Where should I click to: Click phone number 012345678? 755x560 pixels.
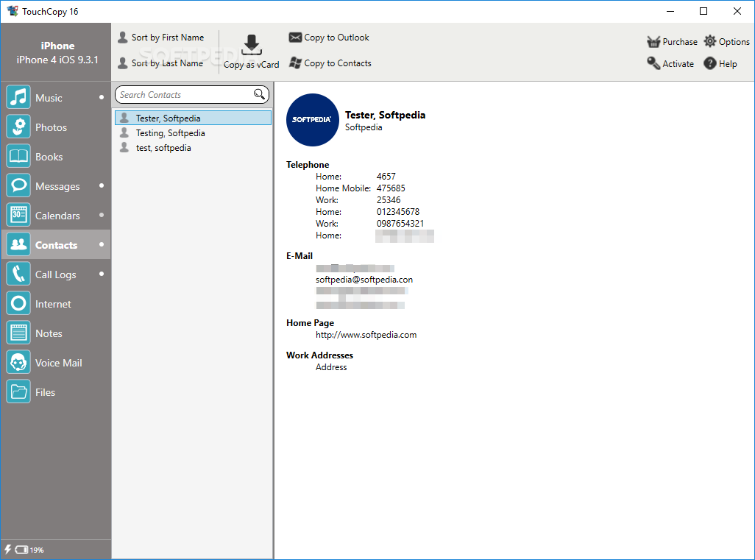click(397, 211)
